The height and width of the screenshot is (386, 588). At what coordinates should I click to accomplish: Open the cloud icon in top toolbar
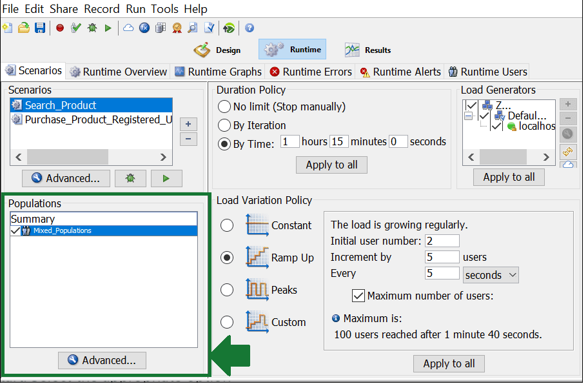128,28
